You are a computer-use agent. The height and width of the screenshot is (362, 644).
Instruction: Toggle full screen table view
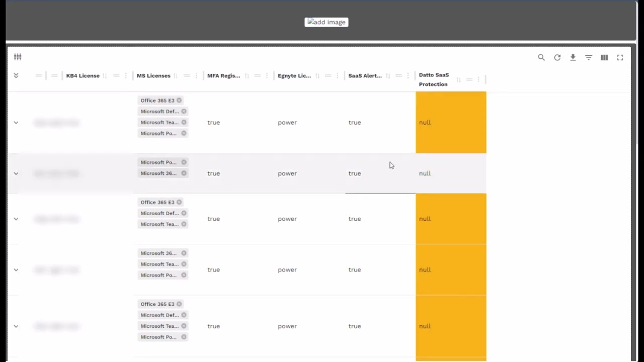pyautogui.click(x=620, y=57)
